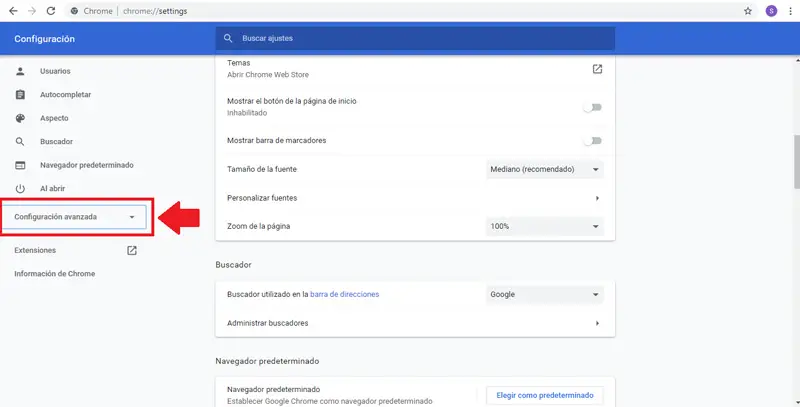Viewport: 800px width, 407px height.
Task: Toggle Mostrar barra de marcadores switch
Action: 593,140
